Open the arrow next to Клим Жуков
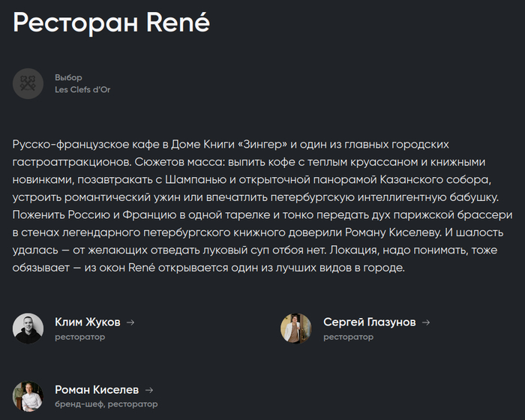 click(130, 322)
